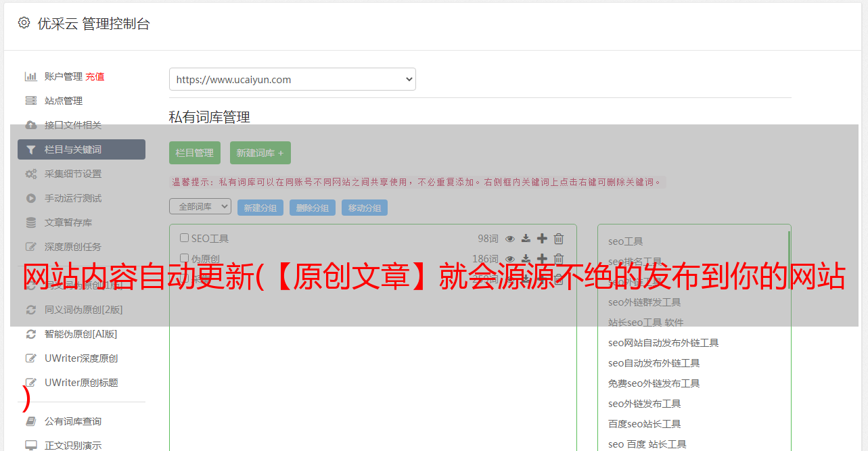This screenshot has width=868, height=451.
Task: Select keyword seo工具 in the right list
Action: [626, 241]
